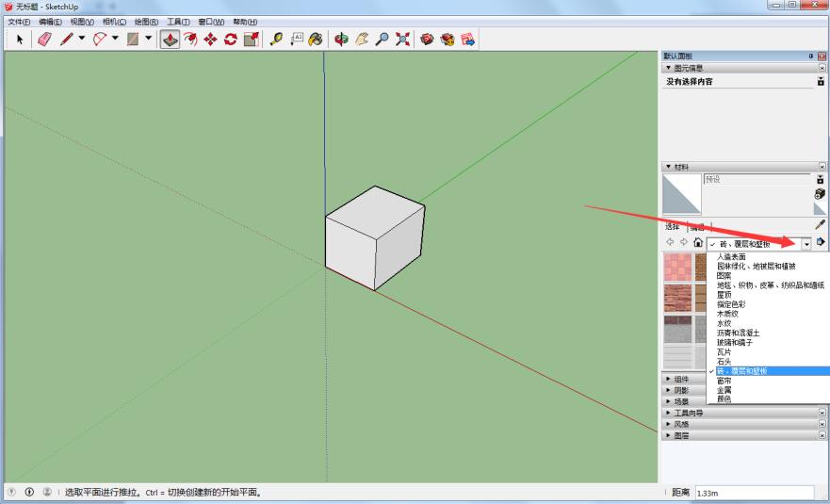Activate the Push/Pull tool
The height and width of the screenshot is (504, 830).
[170, 39]
